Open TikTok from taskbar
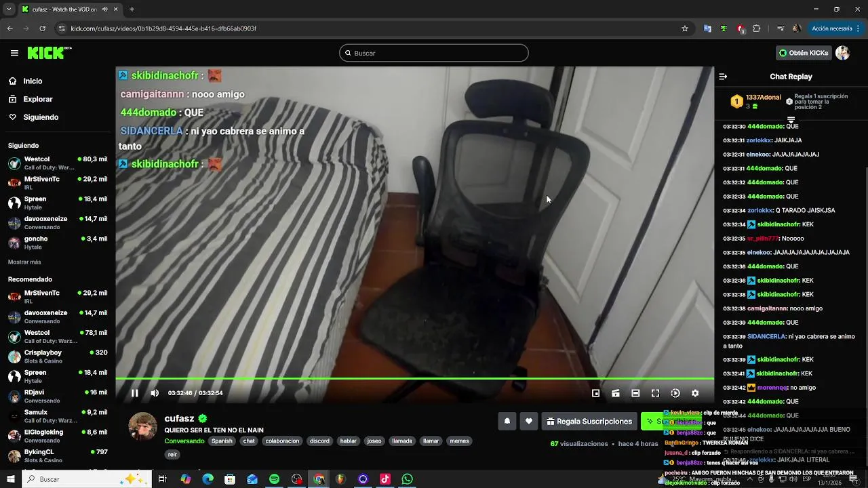The height and width of the screenshot is (488, 868). 385,479
